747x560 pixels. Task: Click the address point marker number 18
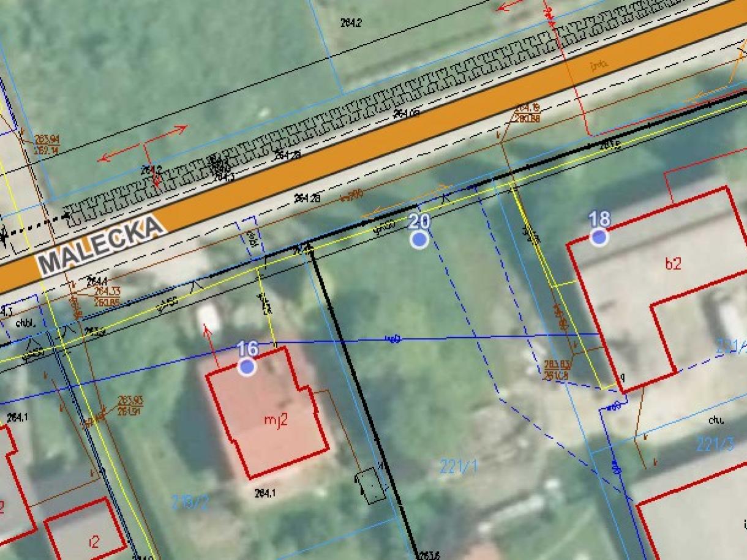pos(599,236)
